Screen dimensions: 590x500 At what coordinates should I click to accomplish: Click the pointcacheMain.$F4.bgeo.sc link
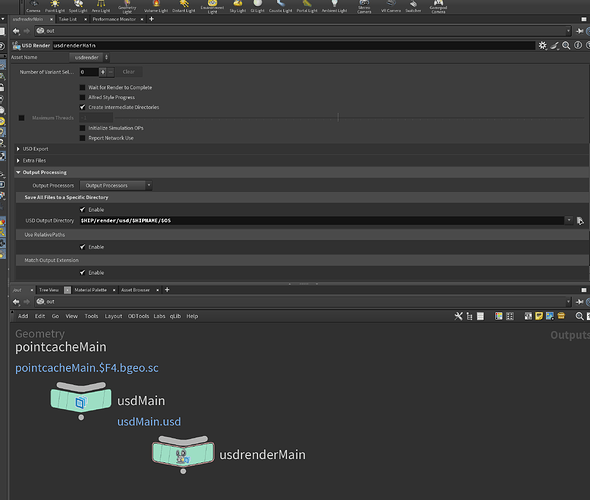click(87, 368)
